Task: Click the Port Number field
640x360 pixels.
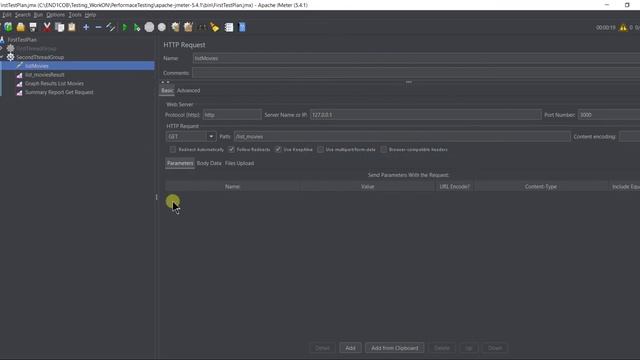Action: [x=609, y=115]
